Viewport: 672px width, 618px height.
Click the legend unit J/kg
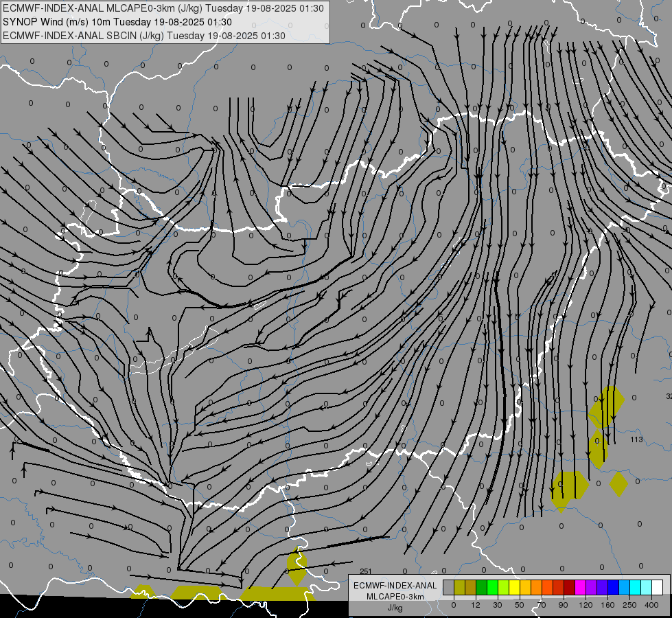[395, 608]
